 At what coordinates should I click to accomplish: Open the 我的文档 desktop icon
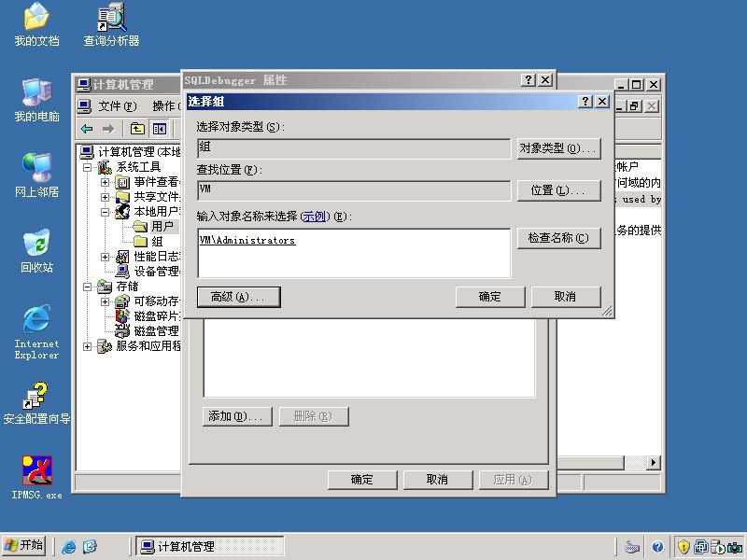tap(36, 25)
